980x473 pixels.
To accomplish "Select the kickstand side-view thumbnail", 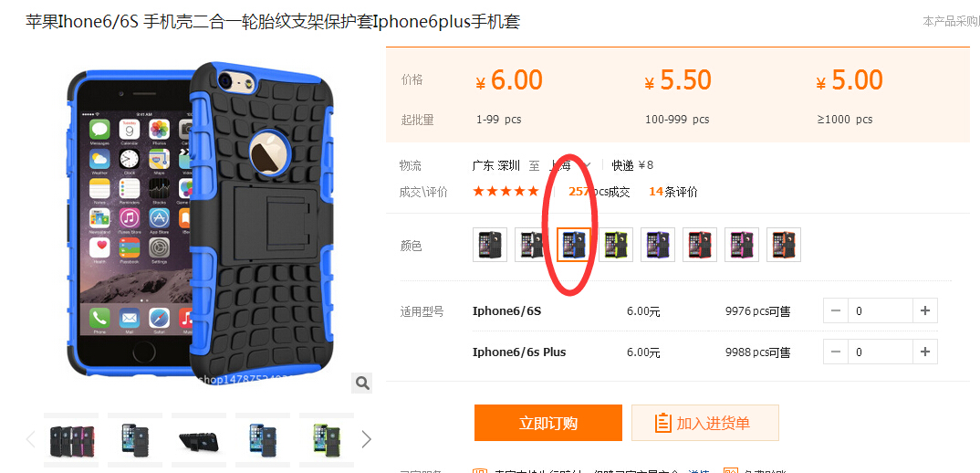I will 199,439.
